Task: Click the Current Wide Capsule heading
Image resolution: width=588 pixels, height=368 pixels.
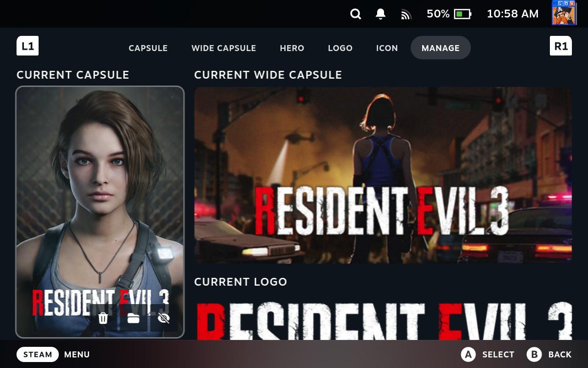Action: click(x=268, y=75)
